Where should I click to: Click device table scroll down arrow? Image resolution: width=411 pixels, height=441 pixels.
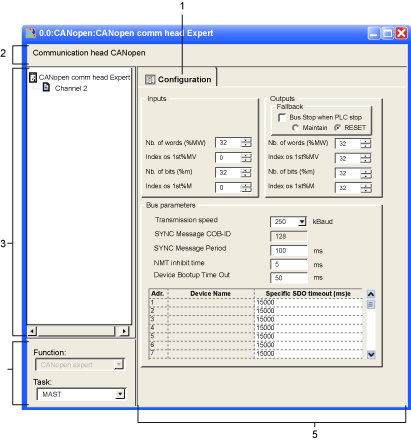click(371, 354)
